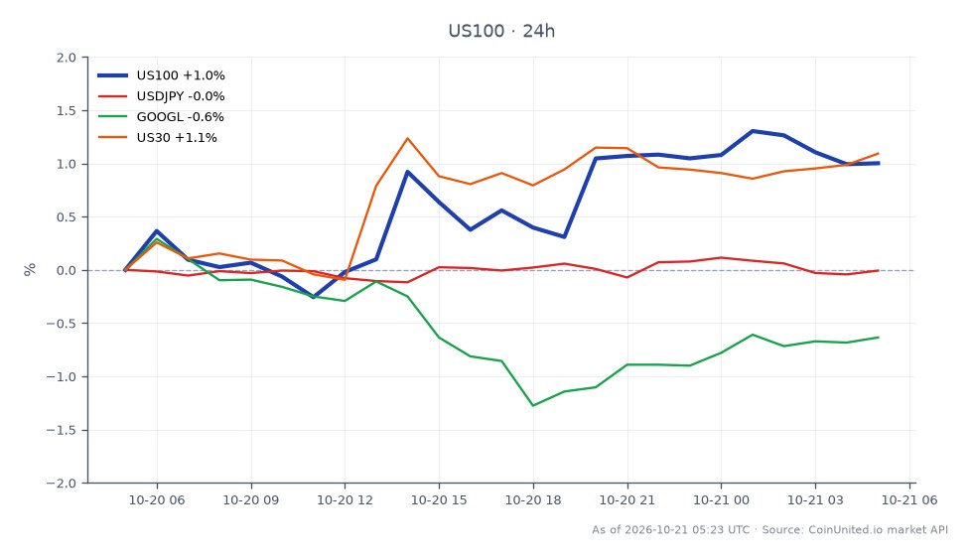This screenshot has height=560, width=972.
Task: Click the GOOGL green legend line swatch
Action: [x=113, y=116]
